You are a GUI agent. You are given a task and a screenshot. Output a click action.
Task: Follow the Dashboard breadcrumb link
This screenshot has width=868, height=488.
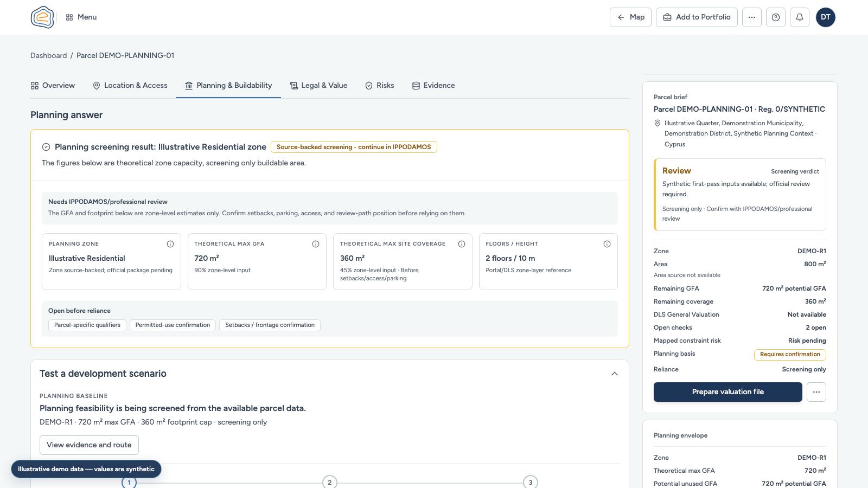pyautogui.click(x=49, y=55)
